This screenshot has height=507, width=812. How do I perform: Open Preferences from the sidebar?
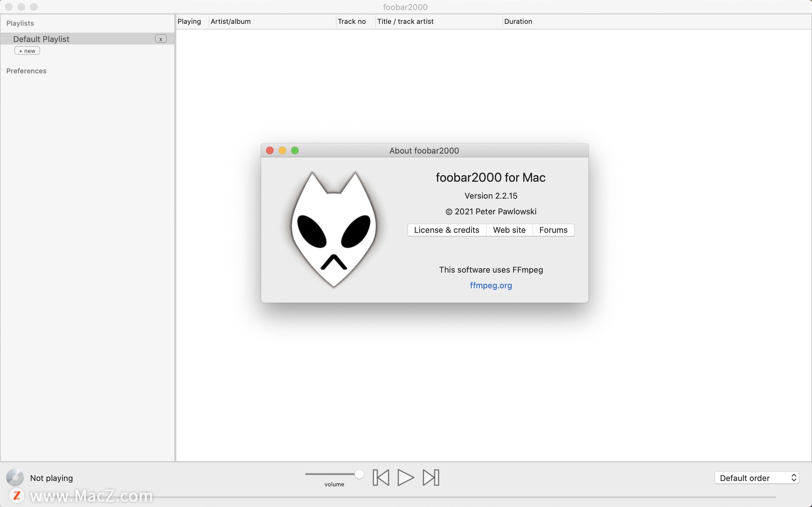tap(26, 71)
